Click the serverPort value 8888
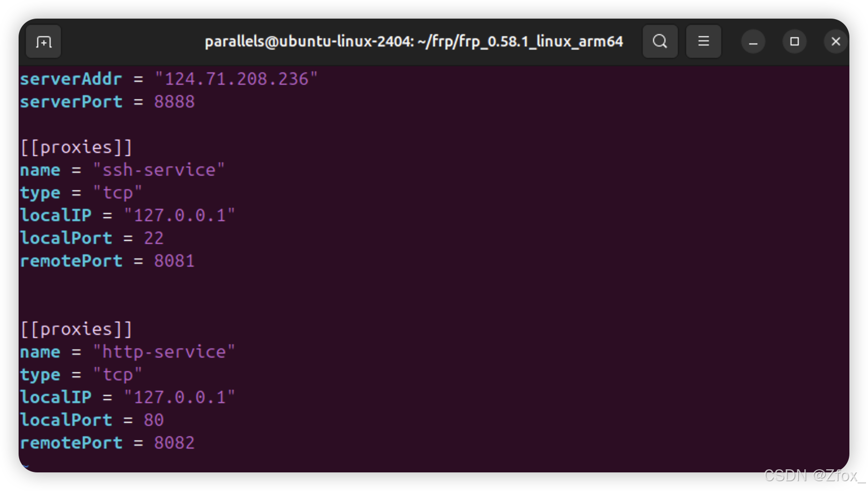 (174, 102)
